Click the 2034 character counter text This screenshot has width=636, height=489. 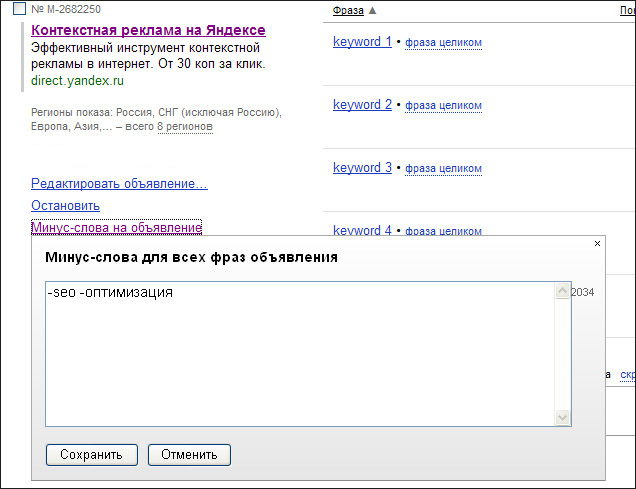(x=582, y=292)
